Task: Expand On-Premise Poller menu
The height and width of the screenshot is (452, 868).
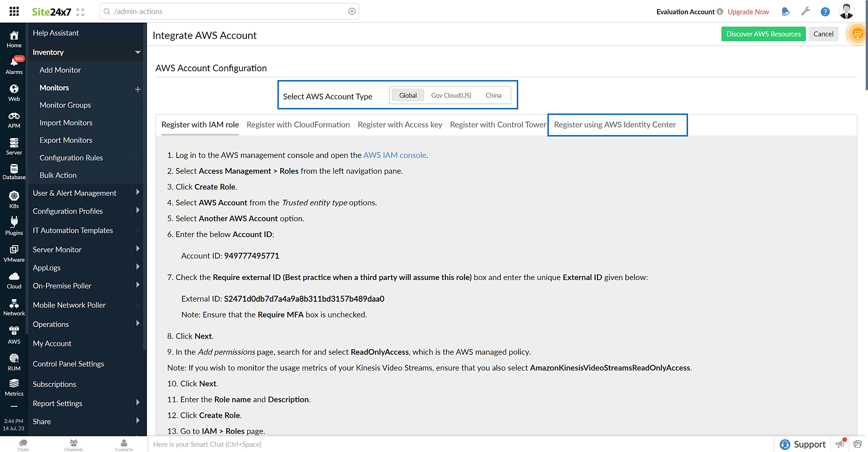Action: (138, 285)
